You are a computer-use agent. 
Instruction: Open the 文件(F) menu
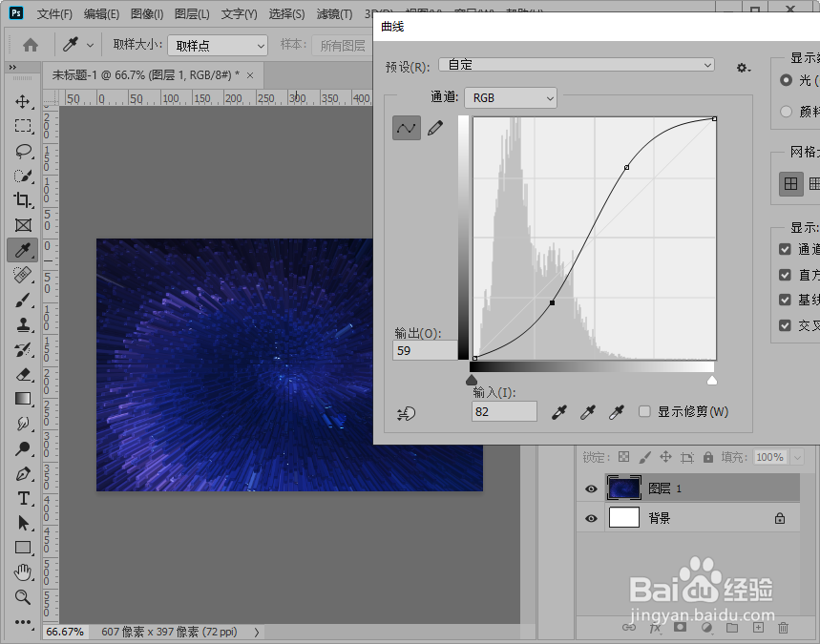(54, 14)
